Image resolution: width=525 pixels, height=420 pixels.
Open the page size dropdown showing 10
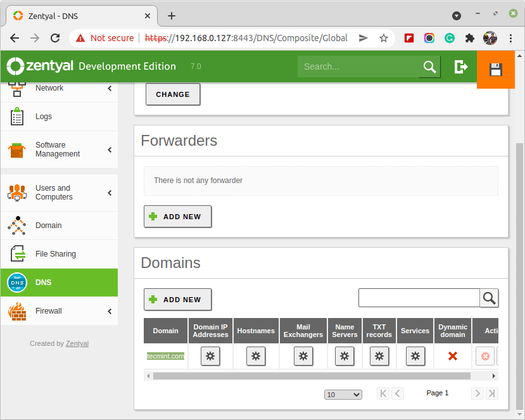pos(343,395)
